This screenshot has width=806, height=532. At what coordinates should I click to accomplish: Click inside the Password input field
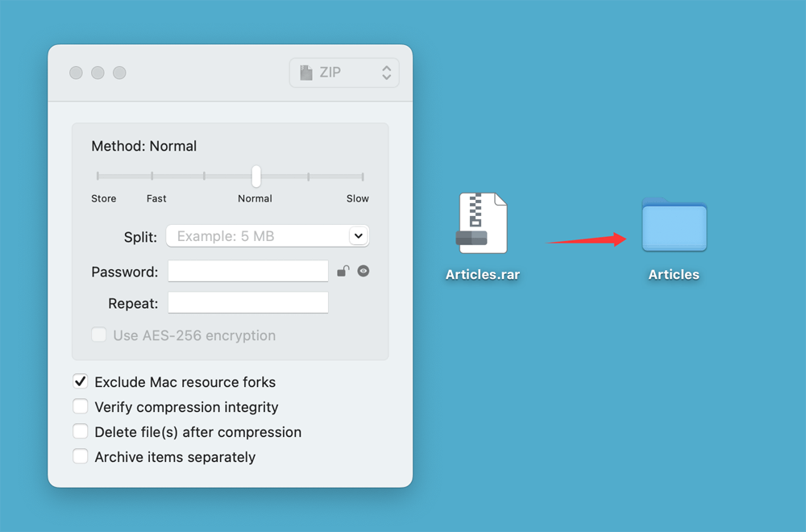[x=247, y=272]
